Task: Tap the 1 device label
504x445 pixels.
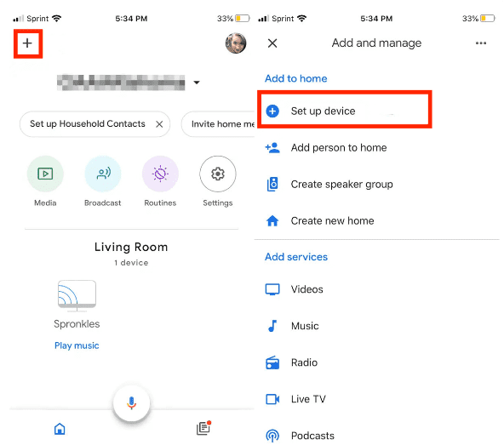Action: coord(131,263)
